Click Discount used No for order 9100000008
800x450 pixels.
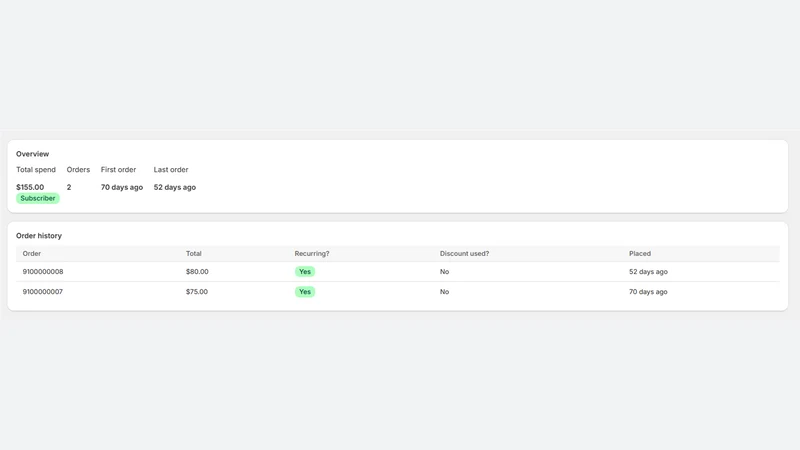click(x=444, y=272)
